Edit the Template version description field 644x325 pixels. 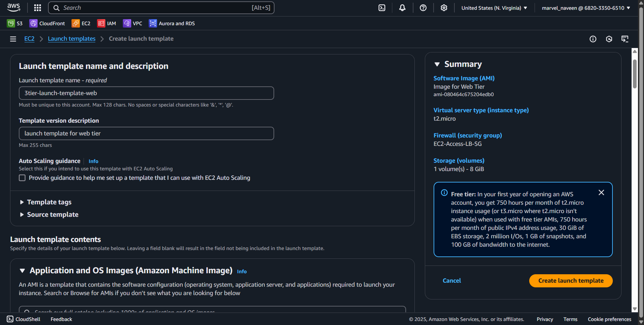tap(146, 133)
